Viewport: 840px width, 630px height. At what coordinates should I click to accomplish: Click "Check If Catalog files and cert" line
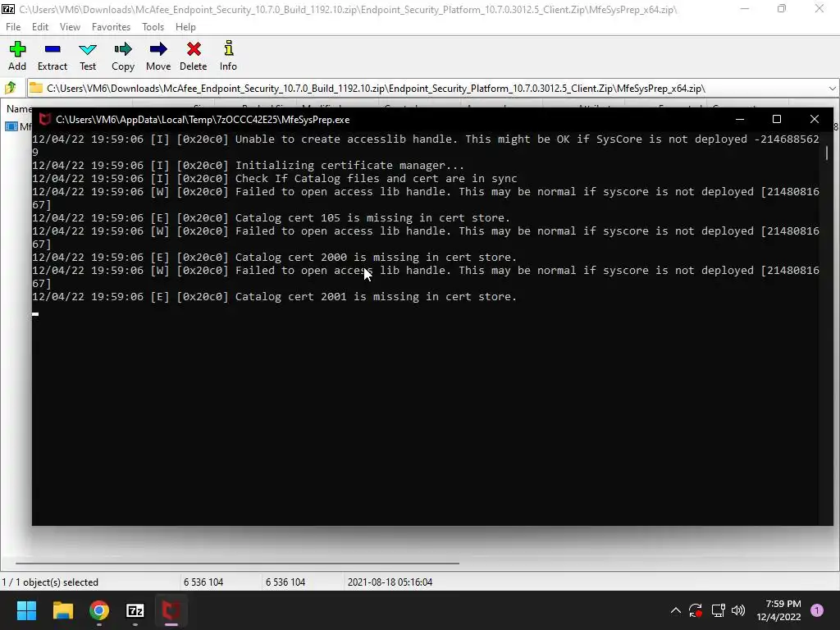coord(274,178)
